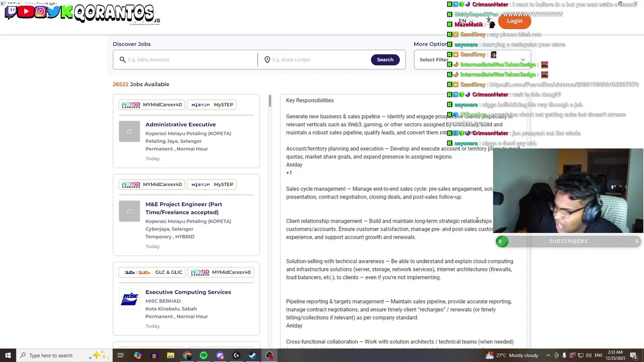644x362 pixels.
Task: Click the location pin icon
Action: [267, 60]
